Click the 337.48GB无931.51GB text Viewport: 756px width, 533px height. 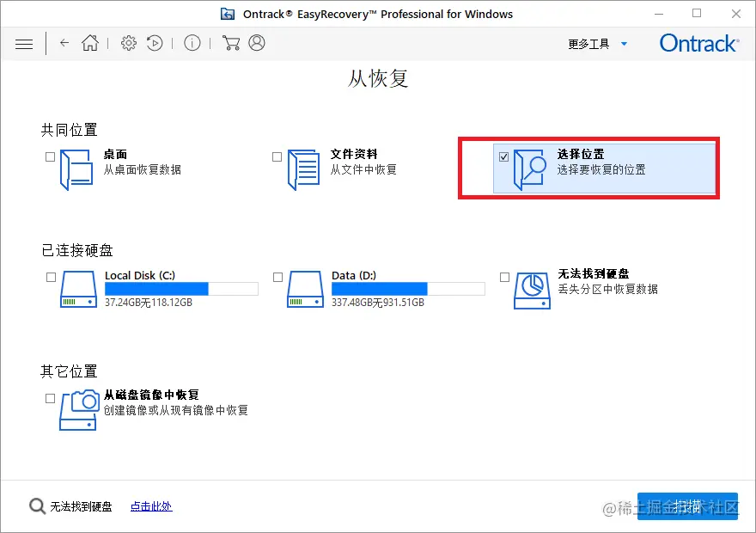pyautogui.click(x=378, y=303)
